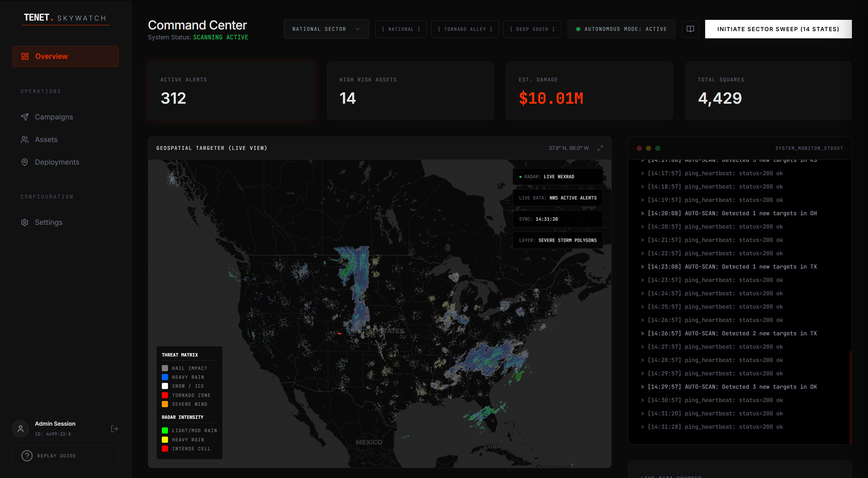Toggle the NWS Active Alerts live data
The height and width of the screenshot is (478, 868).
point(557,198)
